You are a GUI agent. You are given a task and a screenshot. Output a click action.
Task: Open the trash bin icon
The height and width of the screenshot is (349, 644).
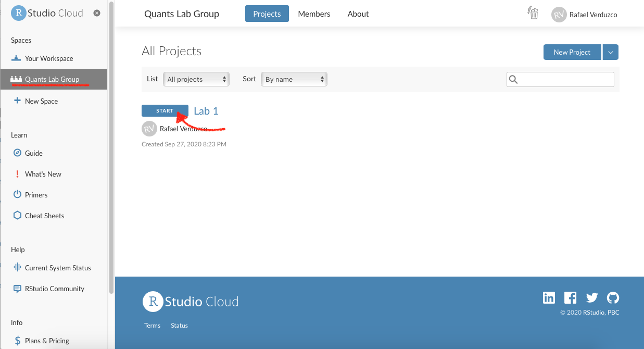coord(533,14)
